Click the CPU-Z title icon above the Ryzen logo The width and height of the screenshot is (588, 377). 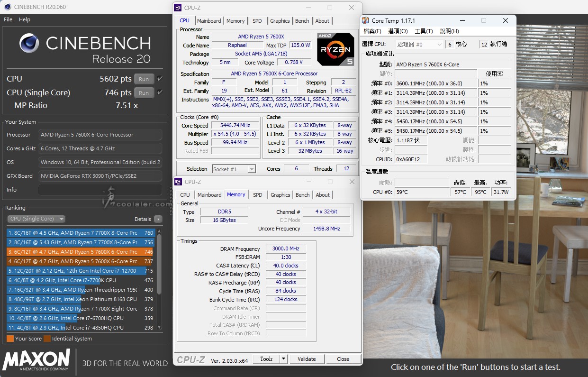click(178, 8)
